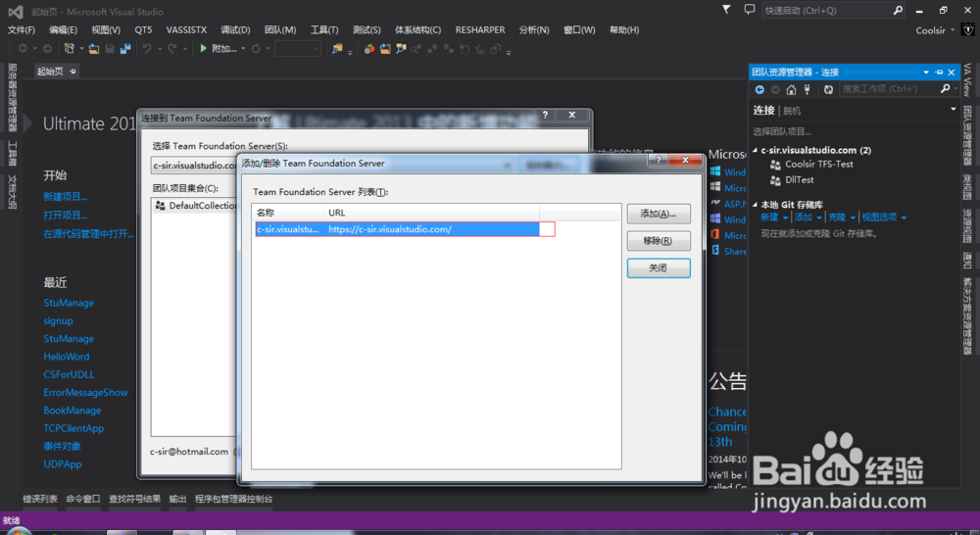Click the Back arrow in Team Explorer
Image resolution: width=980 pixels, height=535 pixels.
tap(759, 89)
